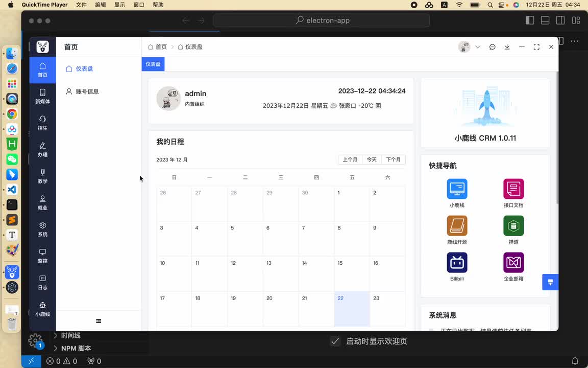Open the 日志 sidebar module
588x368 pixels.
42,283
